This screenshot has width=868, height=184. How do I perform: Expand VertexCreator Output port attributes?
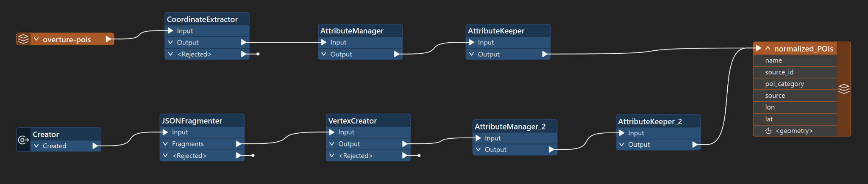tap(332, 144)
